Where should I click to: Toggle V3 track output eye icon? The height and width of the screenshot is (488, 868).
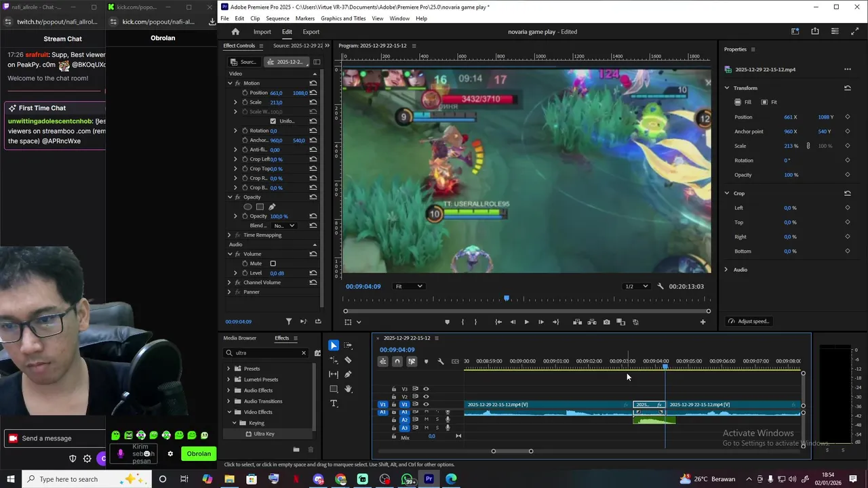click(x=426, y=389)
